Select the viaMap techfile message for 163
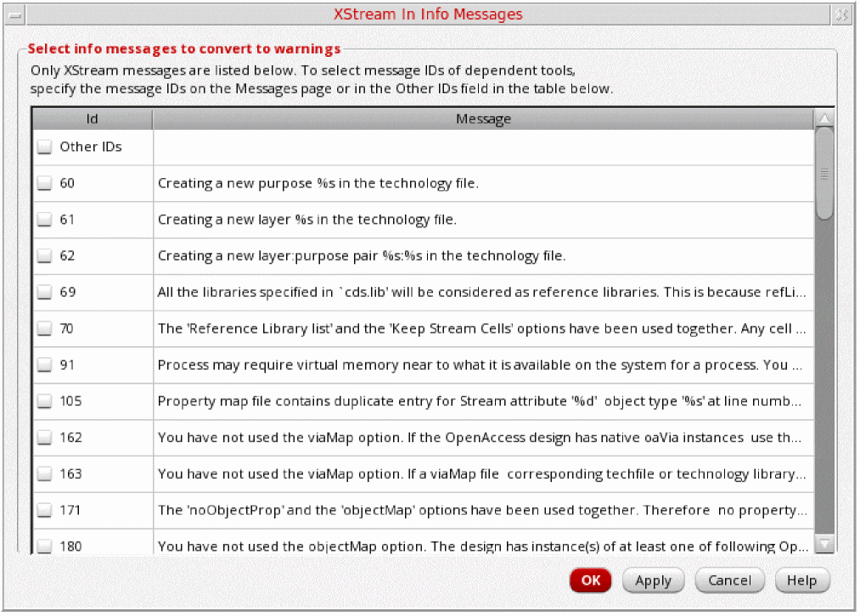The width and height of the screenshot is (860, 616). tap(481, 474)
